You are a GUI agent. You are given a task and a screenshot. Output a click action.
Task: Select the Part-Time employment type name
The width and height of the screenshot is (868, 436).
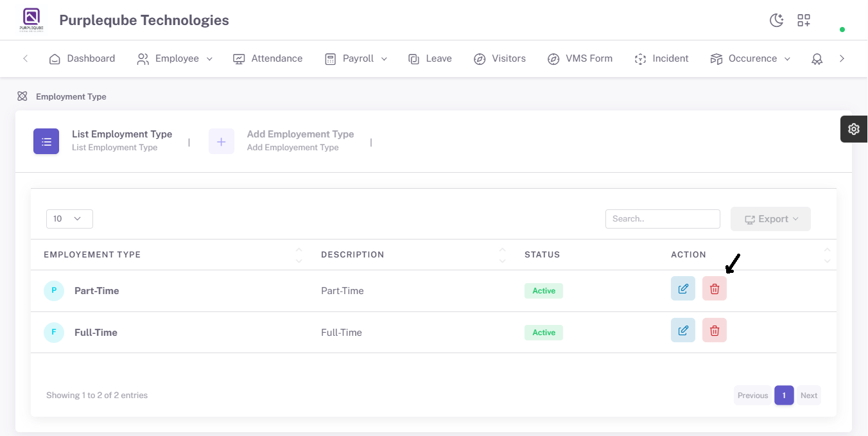click(x=97, y=291)
